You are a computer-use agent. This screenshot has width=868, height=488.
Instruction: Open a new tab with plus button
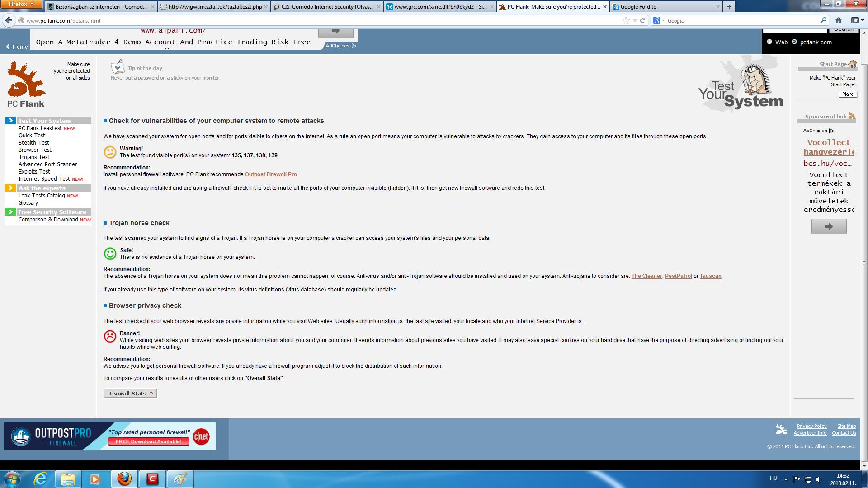click(x=729, y=7)
